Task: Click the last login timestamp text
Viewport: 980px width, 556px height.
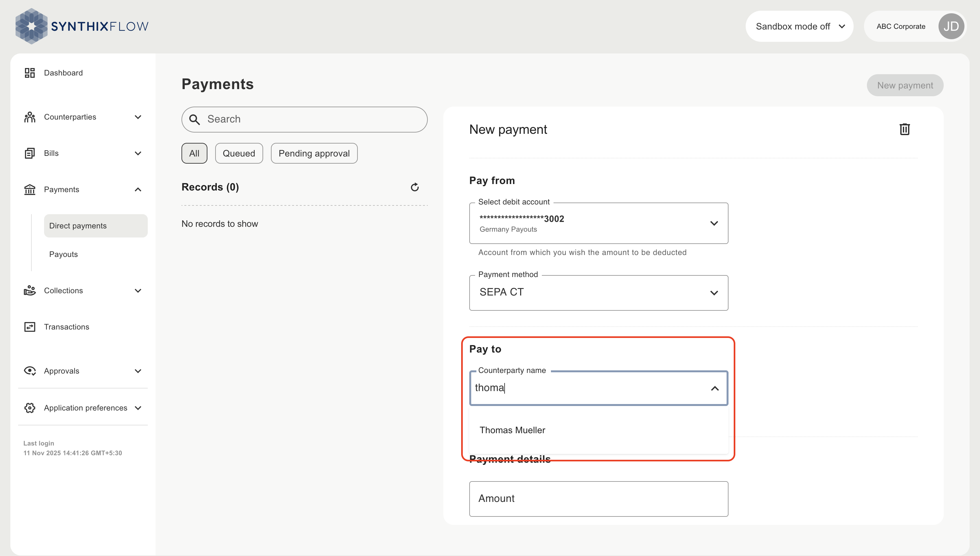Action: point(73,453)
